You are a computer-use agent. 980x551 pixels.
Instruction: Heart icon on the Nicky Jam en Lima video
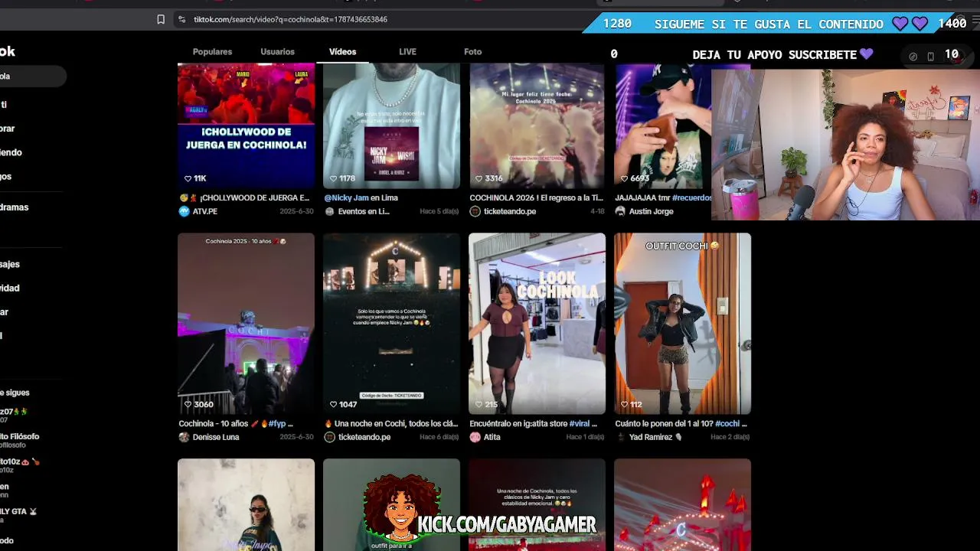(x=333, y=178)
